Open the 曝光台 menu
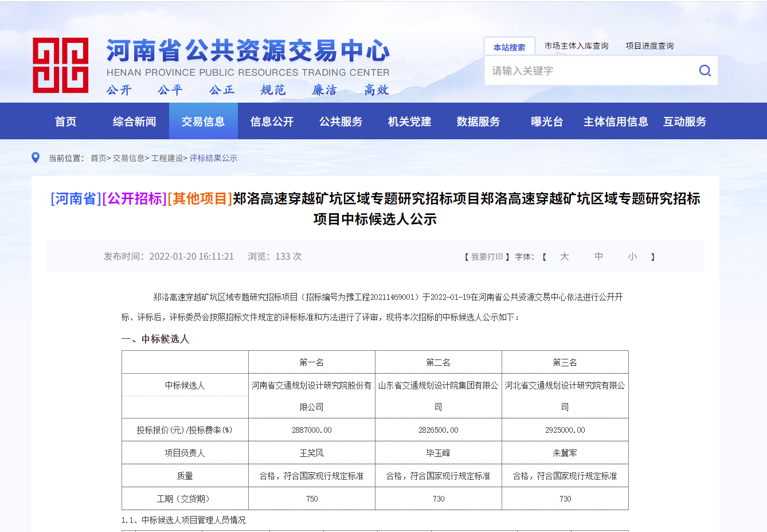 [x=546, y=121]
